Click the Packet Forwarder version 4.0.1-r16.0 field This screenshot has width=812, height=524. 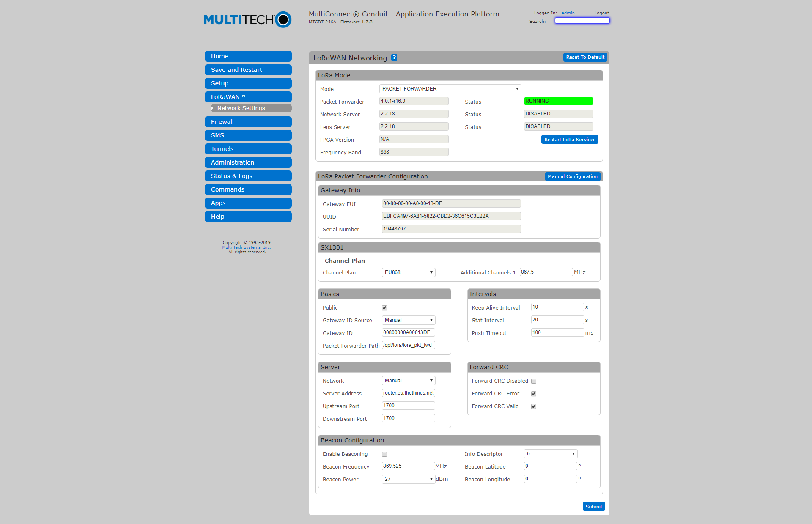coord(414,101)
